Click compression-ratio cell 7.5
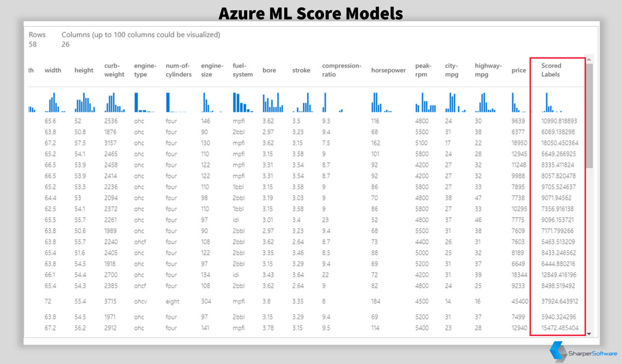The image size is (622, 364). (326, 143)
